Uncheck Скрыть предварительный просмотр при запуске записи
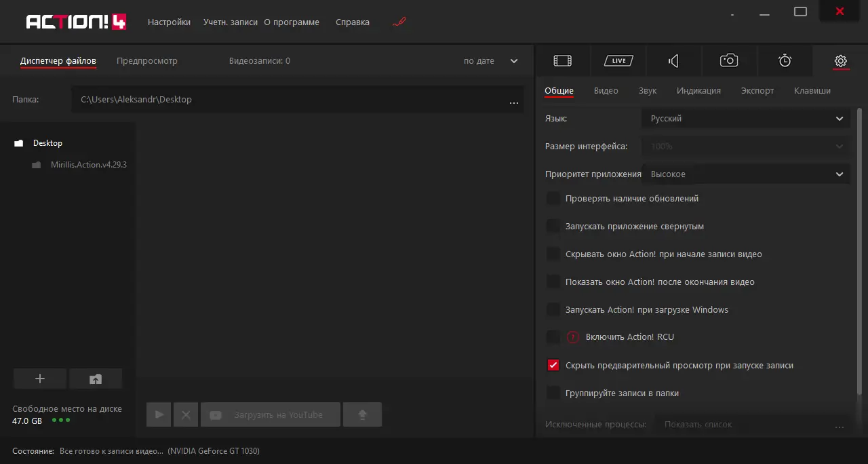Image resolution: width=868 pixels, height=464 pixels. tap(553, 366)
